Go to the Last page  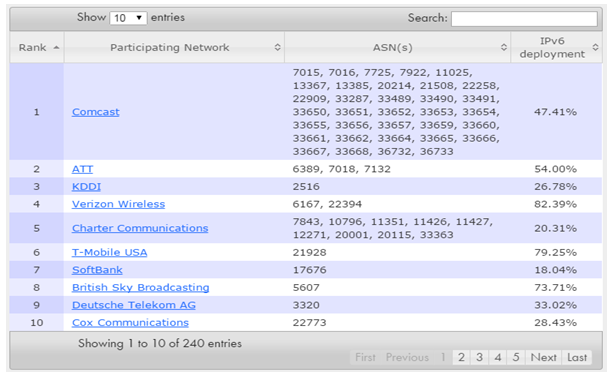(x=577, y=357)
